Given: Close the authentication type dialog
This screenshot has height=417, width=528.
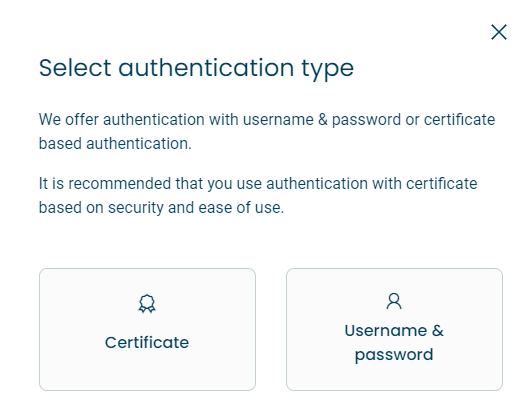Looking at the screenshot, I should click(499, 32).
